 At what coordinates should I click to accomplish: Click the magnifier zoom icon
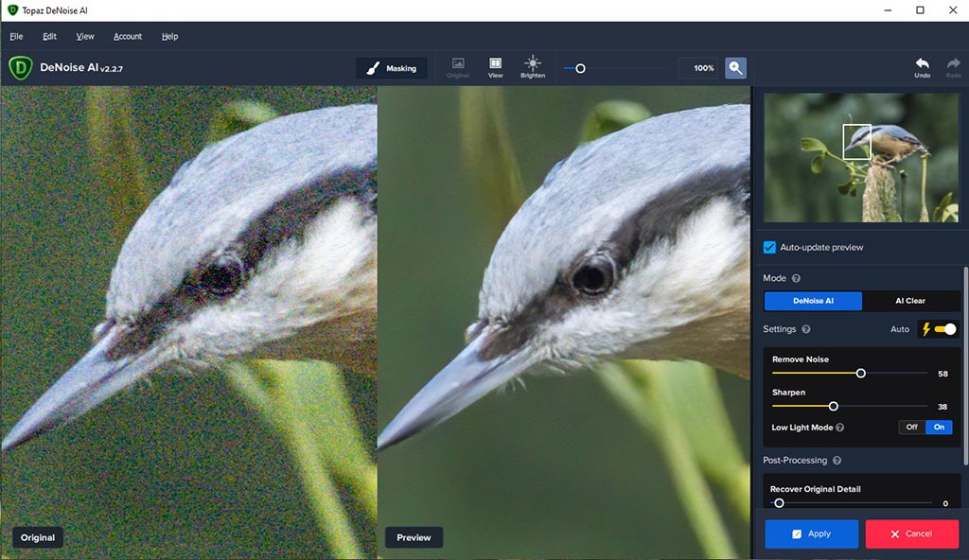point(735,68)
